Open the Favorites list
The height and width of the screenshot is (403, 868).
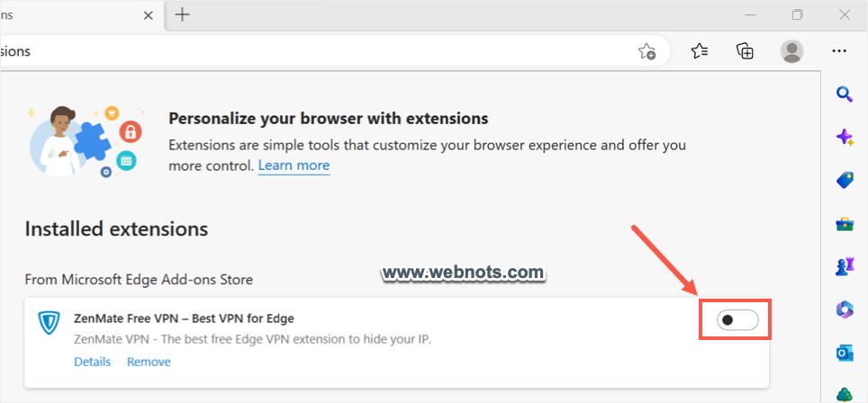click(700, 51)
